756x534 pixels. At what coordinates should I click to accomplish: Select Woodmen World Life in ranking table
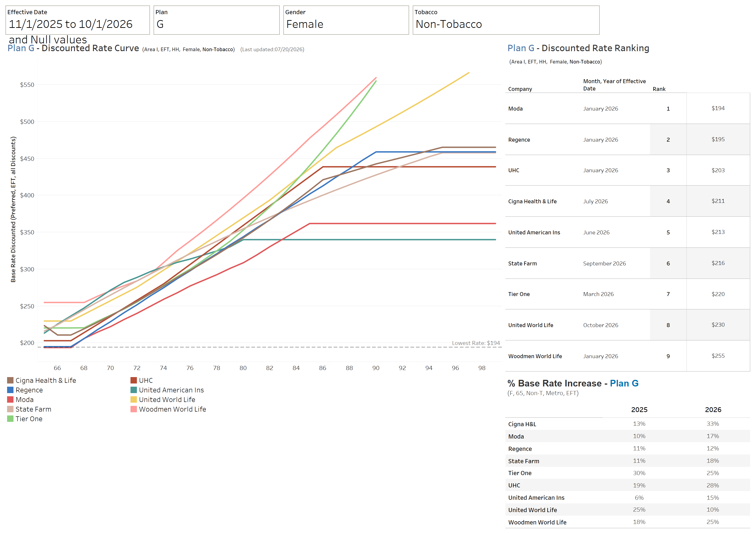tap(535, 356)
